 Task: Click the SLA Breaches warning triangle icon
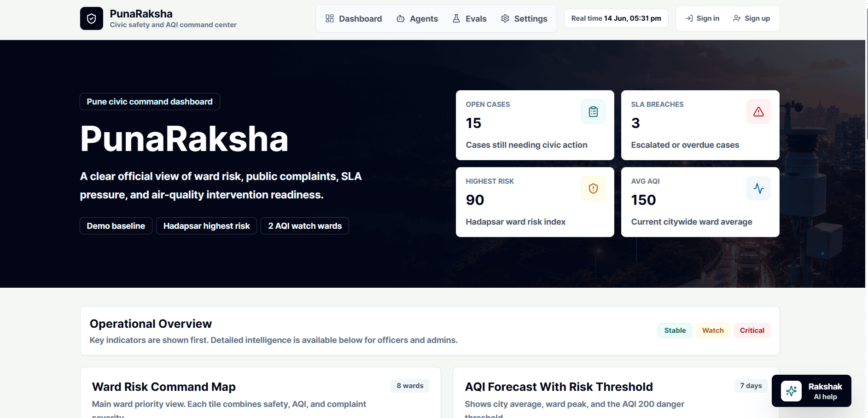point(758,111)
